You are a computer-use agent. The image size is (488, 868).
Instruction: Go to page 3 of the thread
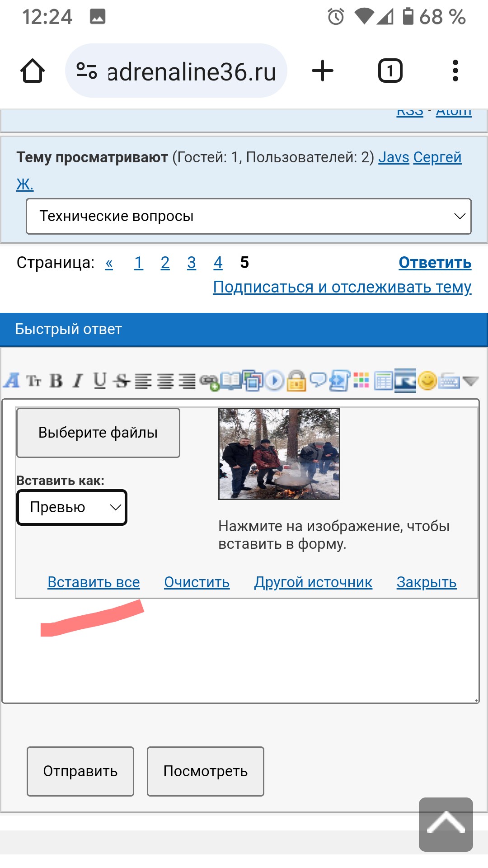point(192,263)
